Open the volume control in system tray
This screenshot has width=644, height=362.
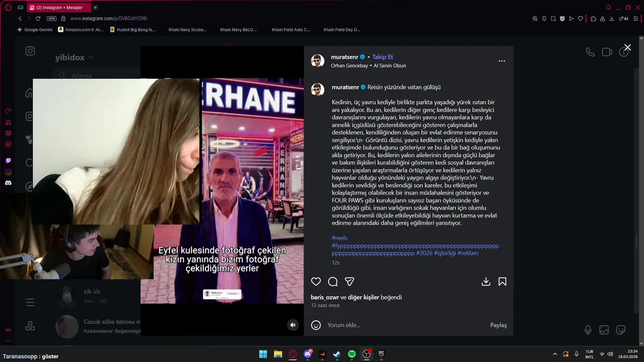click(x=610, y=354)
